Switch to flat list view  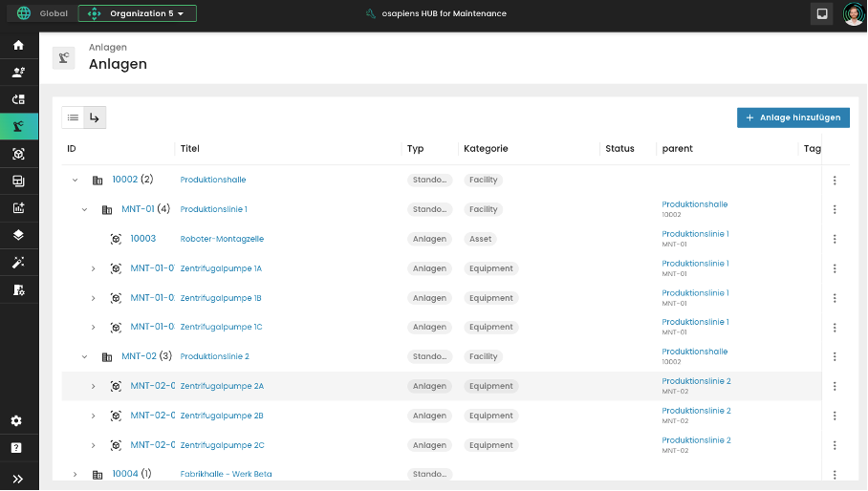[73, 117]
